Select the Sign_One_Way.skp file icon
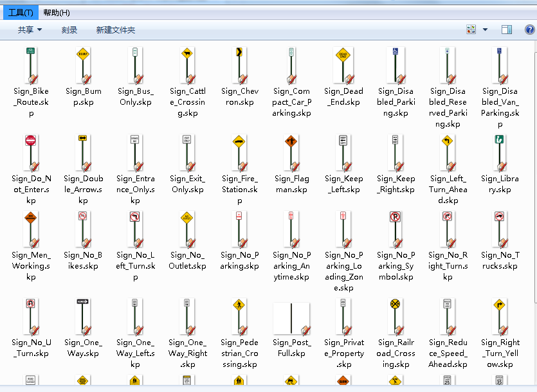Screen dimensions: 537x392 (83, 317)
